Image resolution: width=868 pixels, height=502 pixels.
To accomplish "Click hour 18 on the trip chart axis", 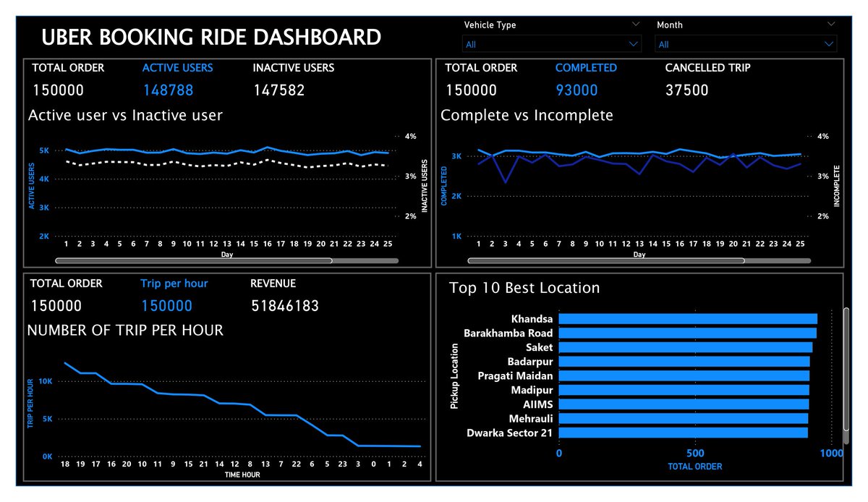I will 65,465.
